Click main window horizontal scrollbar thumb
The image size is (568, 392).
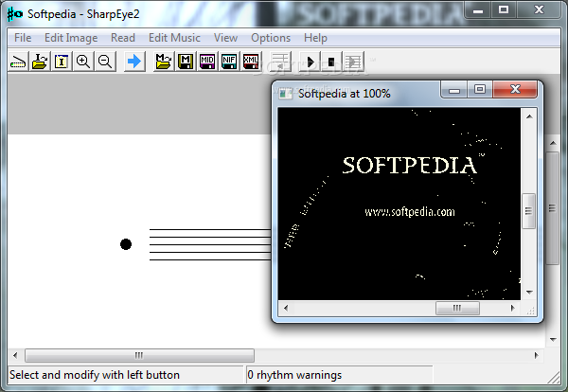139,355
